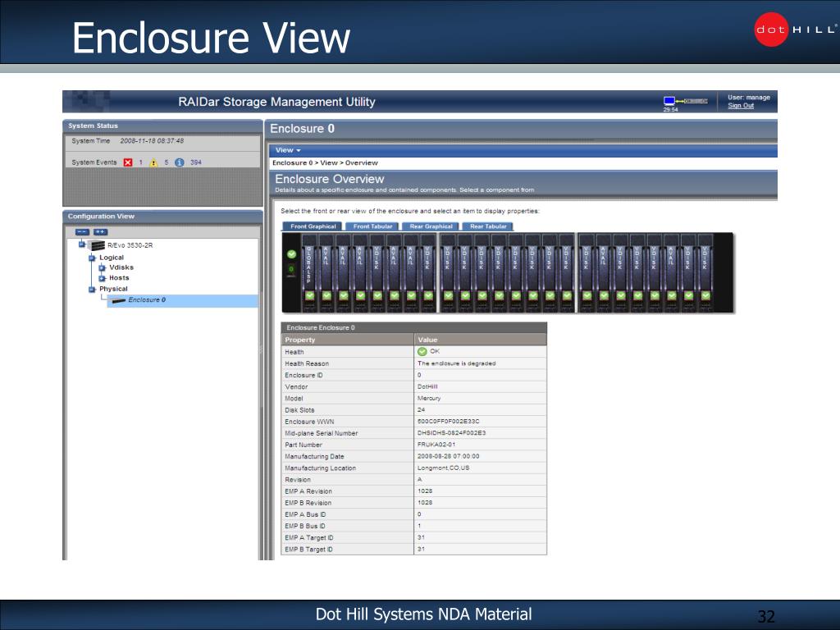Select the GLOBAL SP disk in the front view
840x630 pixels.
pos(309,272)
